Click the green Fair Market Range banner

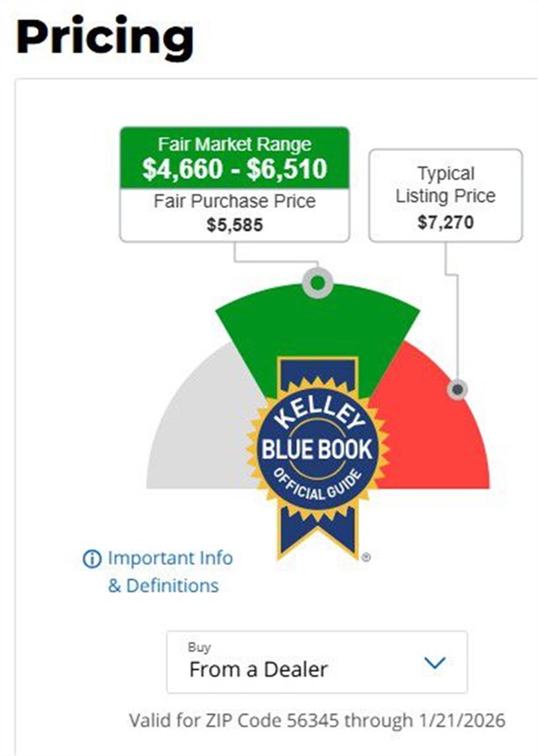pos(234,157)
